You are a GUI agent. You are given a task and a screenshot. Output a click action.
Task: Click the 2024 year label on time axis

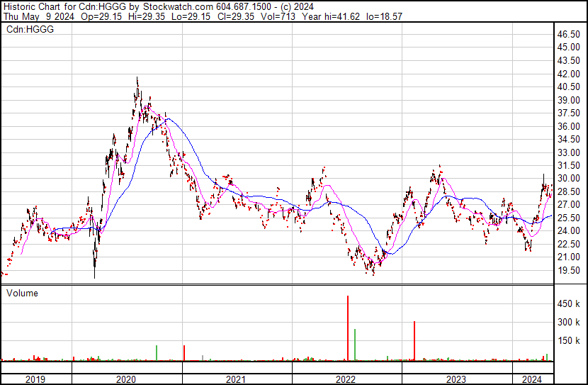[x=532, y=379]
